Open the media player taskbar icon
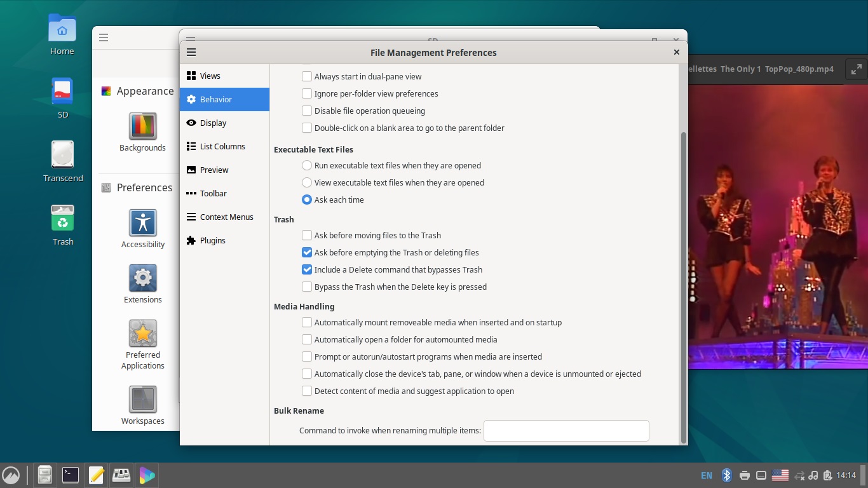The width and height of the screenshot is (868, 488). (147, 475)
